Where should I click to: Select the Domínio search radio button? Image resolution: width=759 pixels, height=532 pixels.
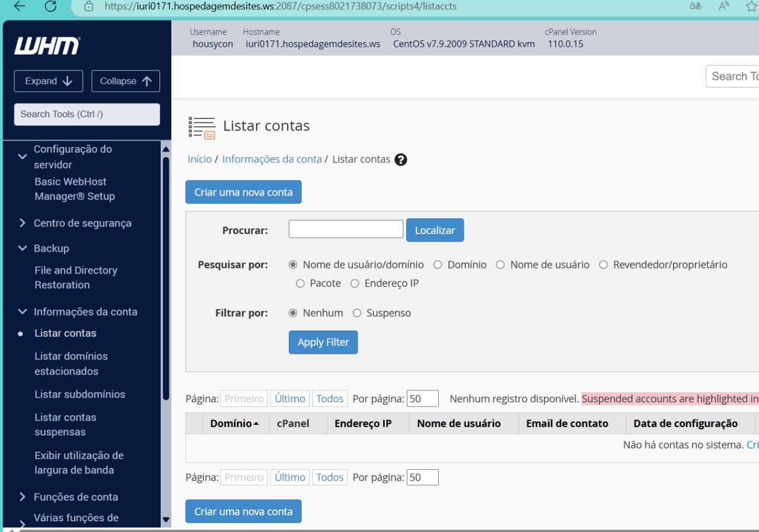438,265
